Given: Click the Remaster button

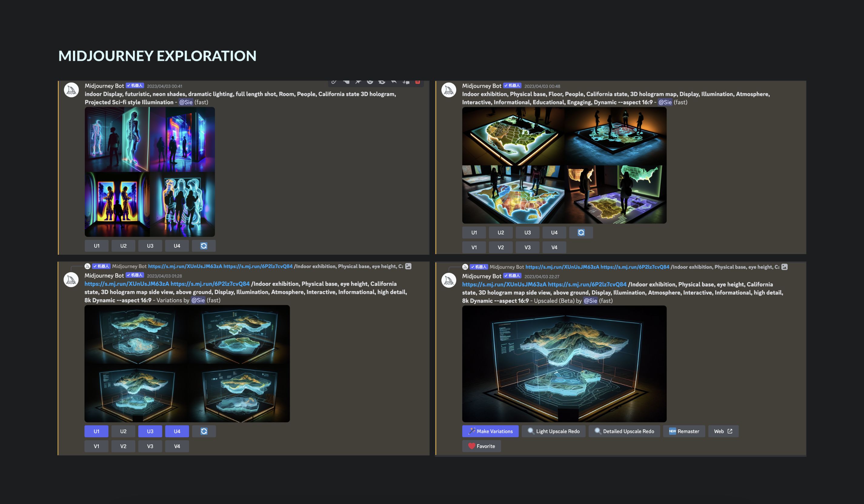Looking at the screenshot, I should point(684,431).
